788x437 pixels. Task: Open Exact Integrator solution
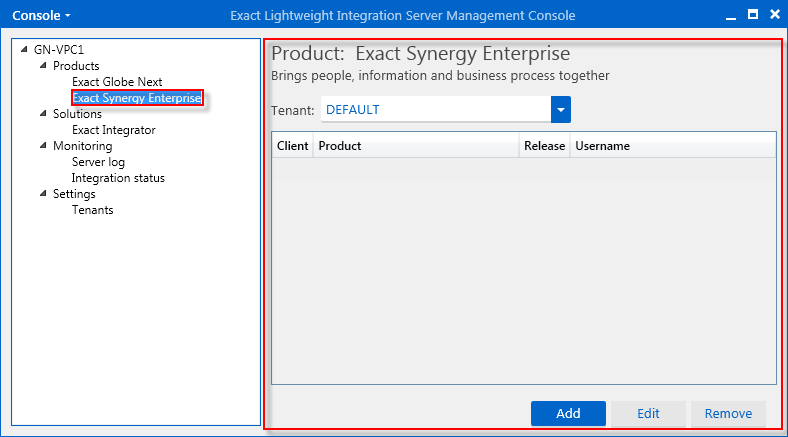(x=114, y=130)
